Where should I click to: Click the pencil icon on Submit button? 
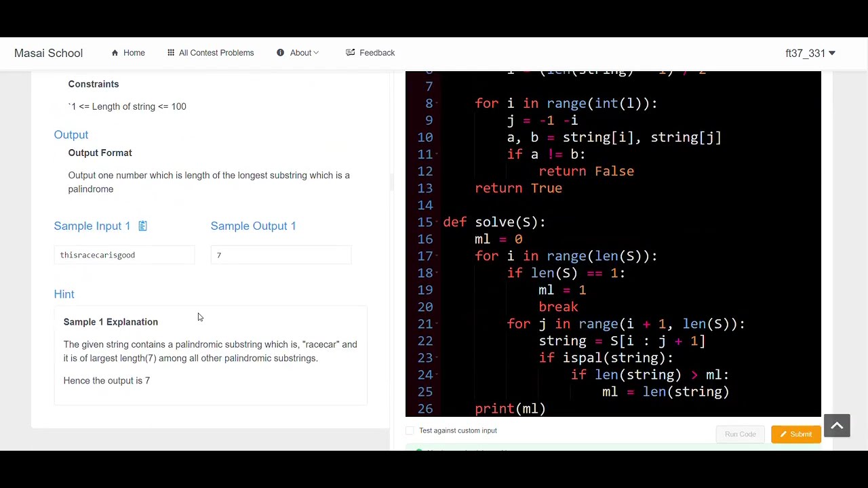pos(783,434)
